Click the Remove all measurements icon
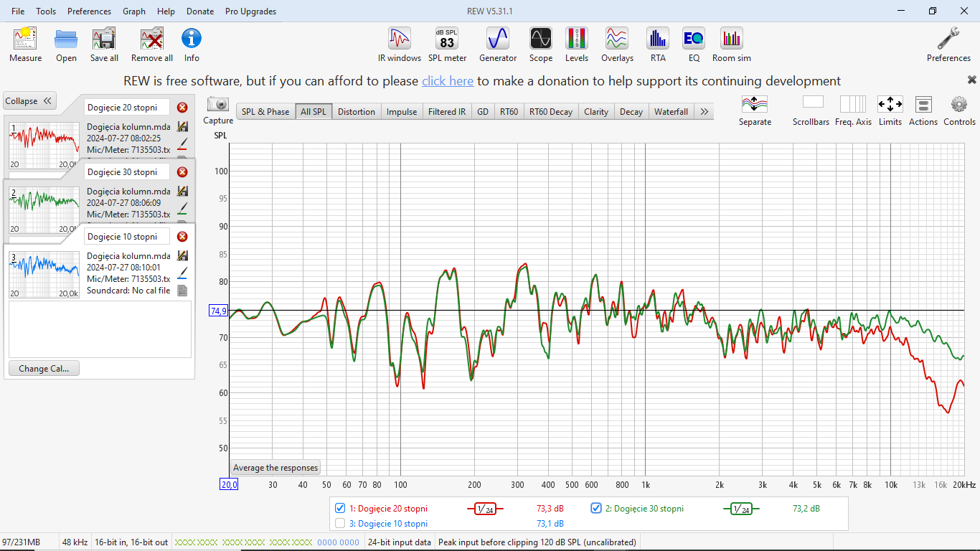Viewport: 980px width, 551px height. click(x=151, y=44)
